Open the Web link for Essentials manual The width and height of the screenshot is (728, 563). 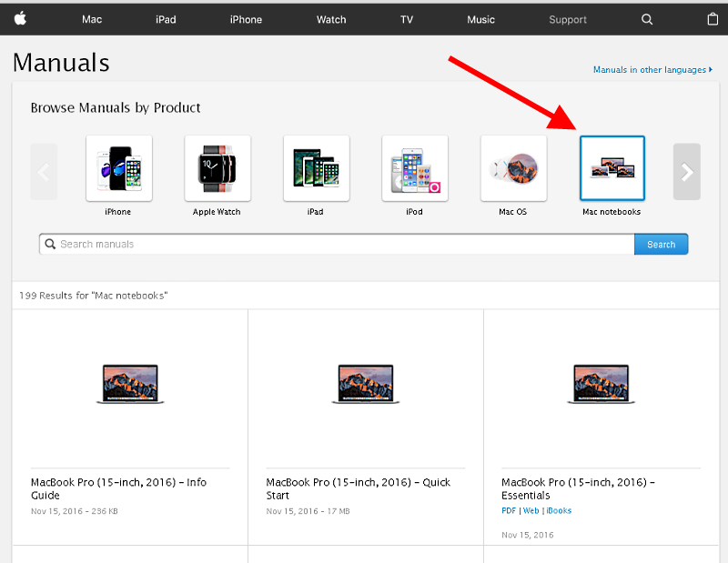(531, 510)
